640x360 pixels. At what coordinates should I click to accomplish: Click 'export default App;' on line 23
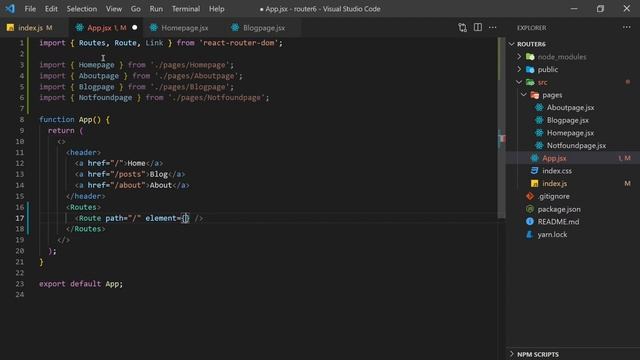(x=81, y=284)
